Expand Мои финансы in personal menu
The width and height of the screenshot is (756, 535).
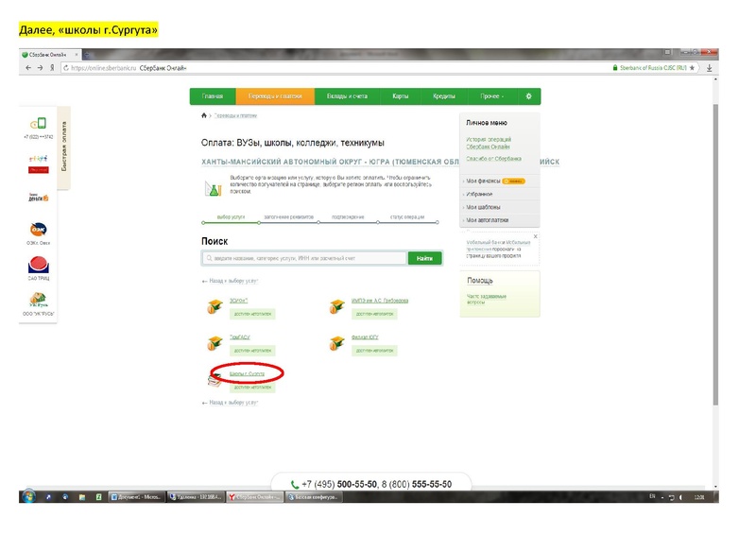tap(484, 180)
